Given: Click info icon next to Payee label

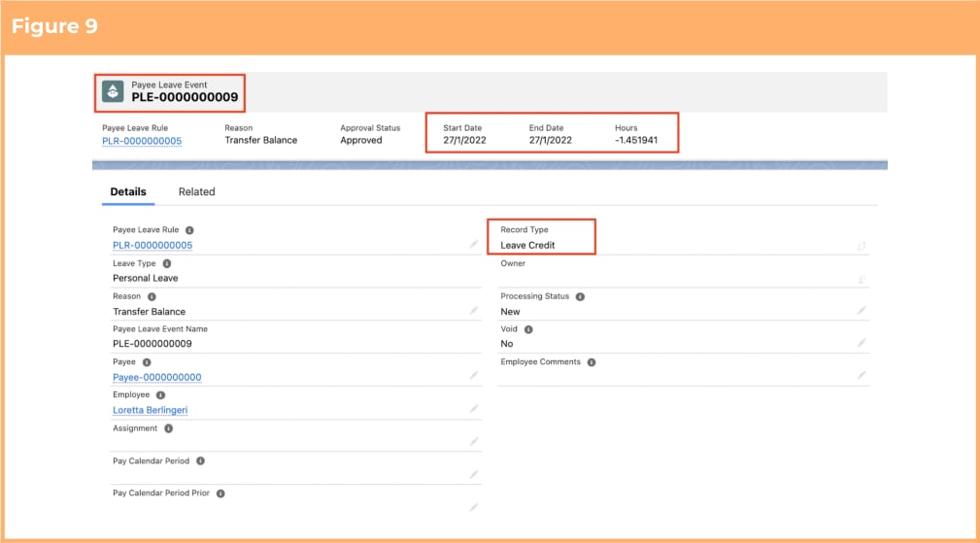Looking at the screenshot, I should point(147,362).
